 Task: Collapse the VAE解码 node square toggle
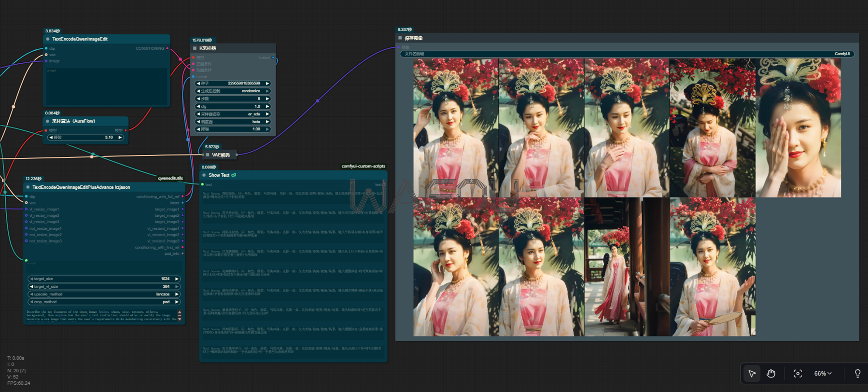(x=208, y=155)
